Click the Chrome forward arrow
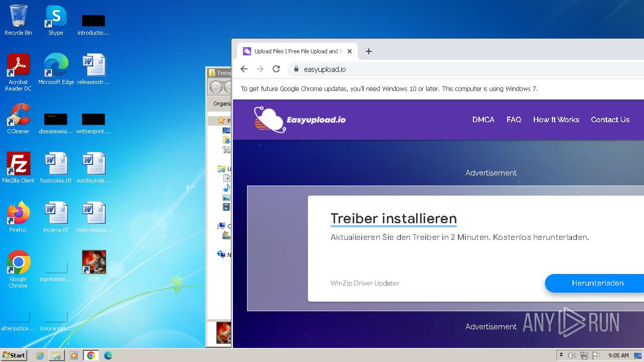This screenshot has width=644, height=362. coord(260,69)
